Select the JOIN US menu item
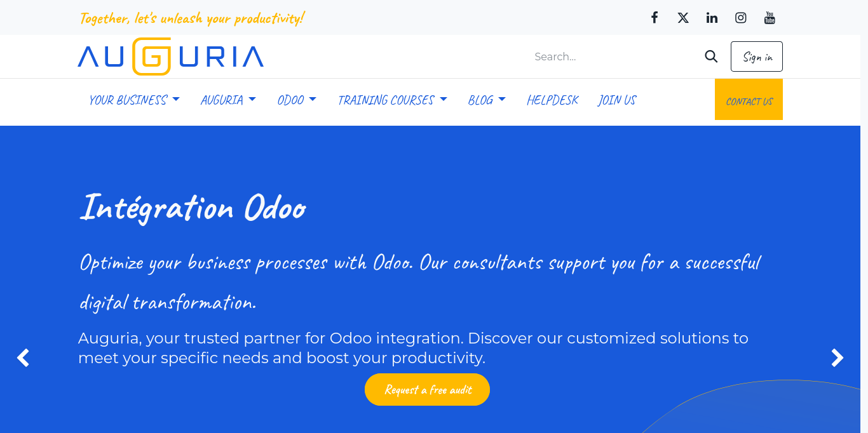Image resolution: width=868 pixels, height=433 pixels. click(617, 100)
